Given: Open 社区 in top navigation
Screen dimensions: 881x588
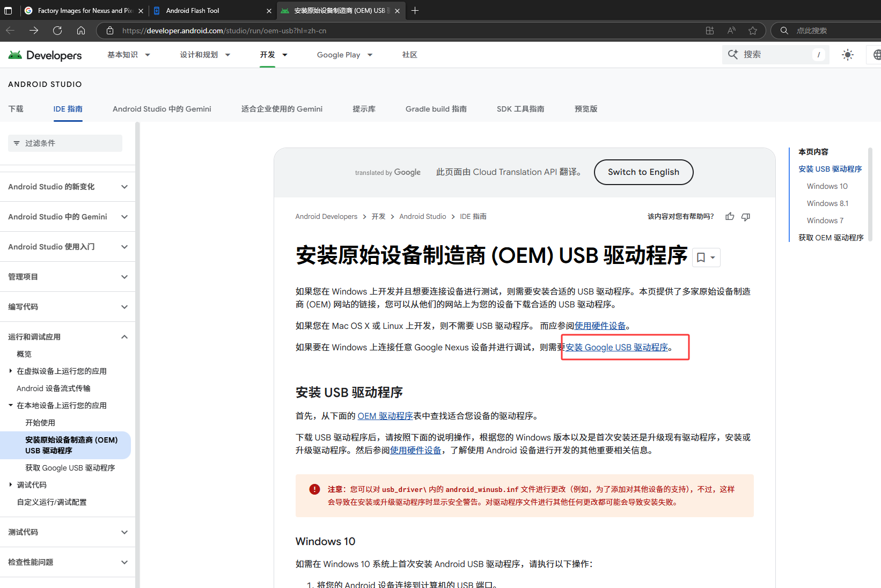Looking at the screenshot, I should (410, 55).
